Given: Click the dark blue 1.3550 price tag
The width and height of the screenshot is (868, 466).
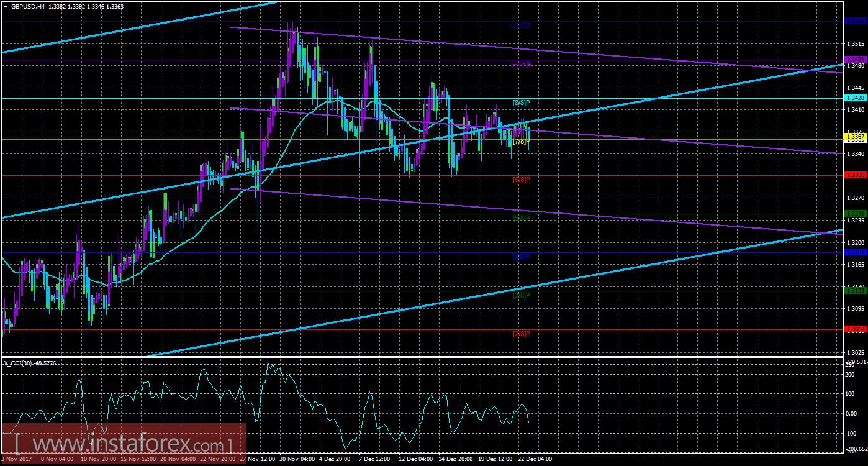Looking at the screenshot, I should 856,21.
